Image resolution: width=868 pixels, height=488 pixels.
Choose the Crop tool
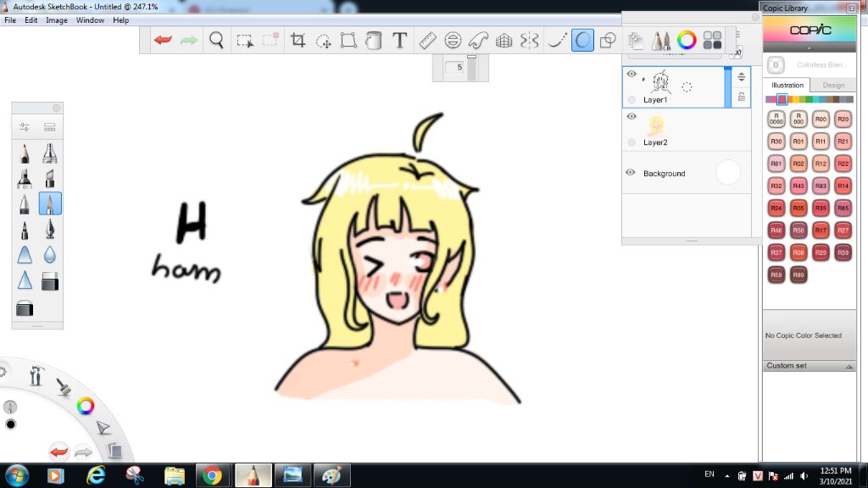click(x=298, y=40)
